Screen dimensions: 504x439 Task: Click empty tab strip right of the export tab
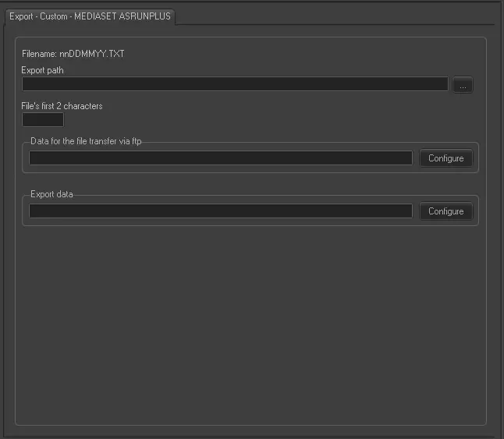coord(335,16)
